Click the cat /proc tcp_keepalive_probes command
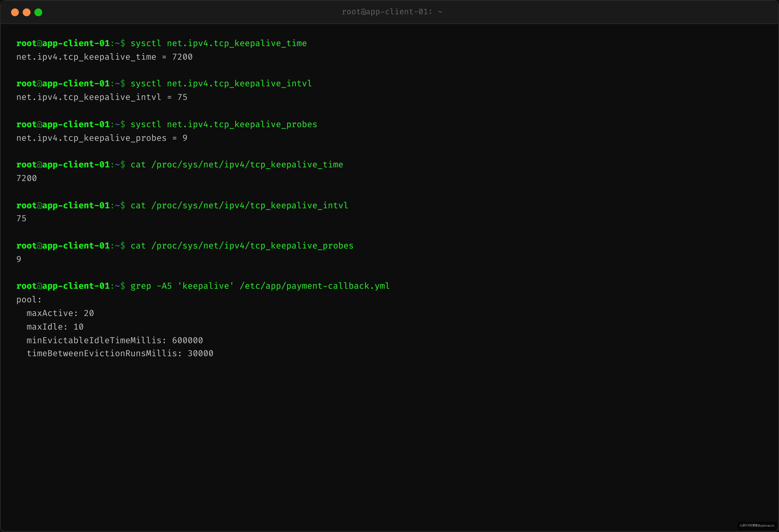The height and width of the screenshot is (532, 779). 242,246
